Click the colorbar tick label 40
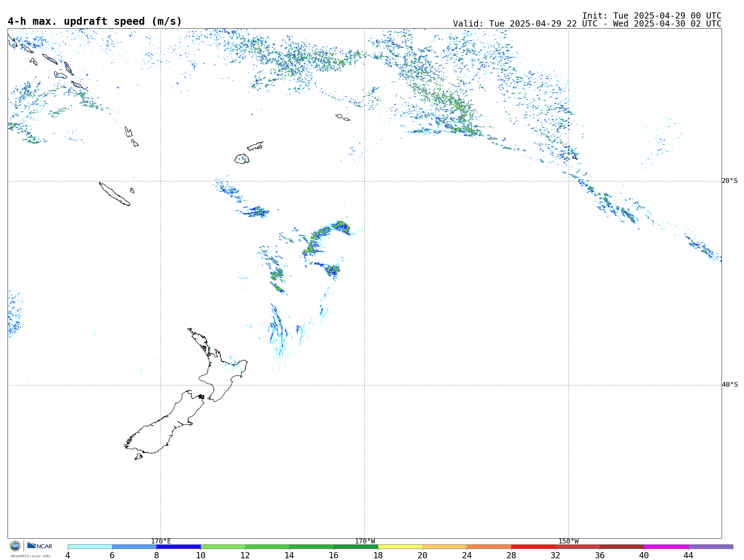 (x=644, y=556)
